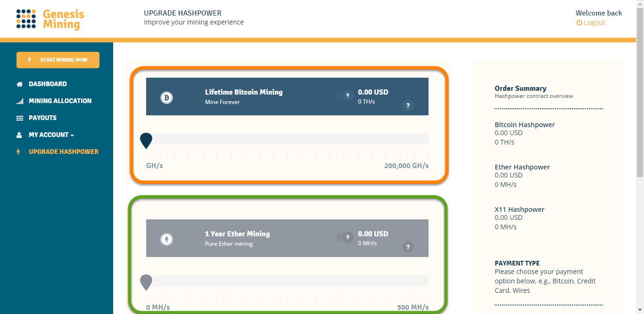Click the Ether hashpower slider handle
Screen dimensions: 644x314
(x=146, y=282)
